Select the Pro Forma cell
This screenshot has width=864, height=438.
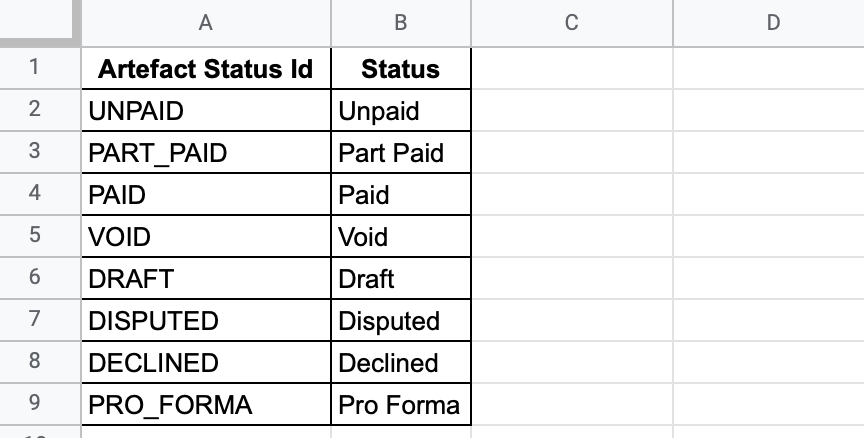401,404
